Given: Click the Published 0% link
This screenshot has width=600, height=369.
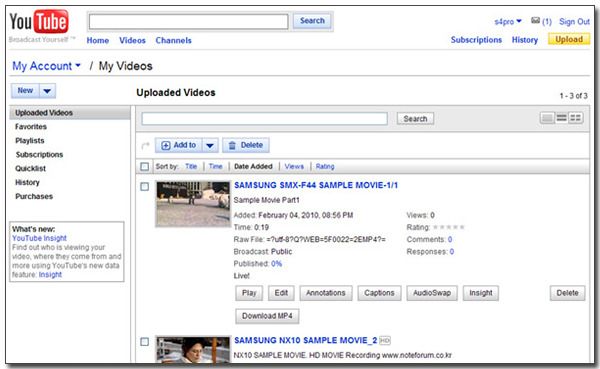Looking at the screenshot, I should 276,264.
